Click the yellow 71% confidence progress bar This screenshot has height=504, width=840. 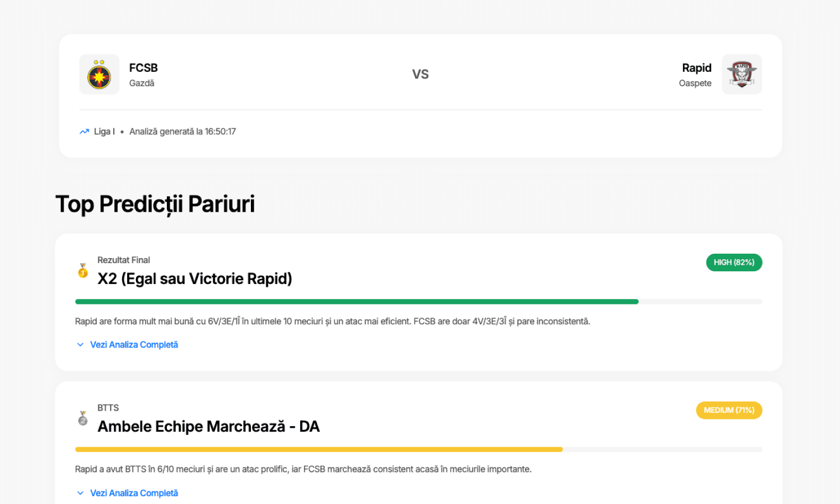318,449
